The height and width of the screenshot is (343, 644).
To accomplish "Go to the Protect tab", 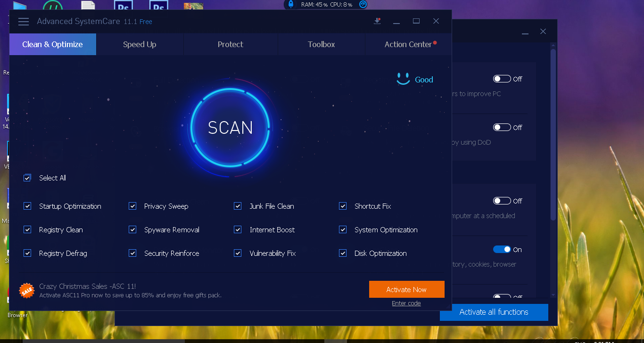I will [x=231, y=44].
